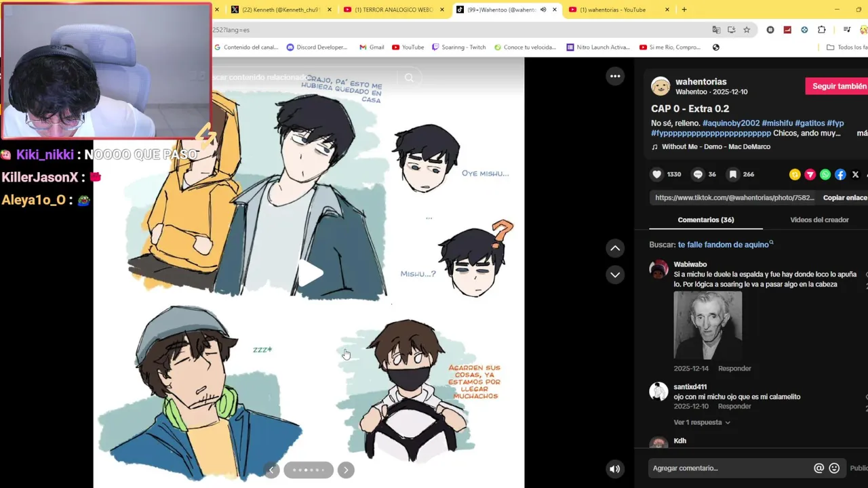Click the slide pagination dots indicator
The image size is (868, 488).
point(309,470)
